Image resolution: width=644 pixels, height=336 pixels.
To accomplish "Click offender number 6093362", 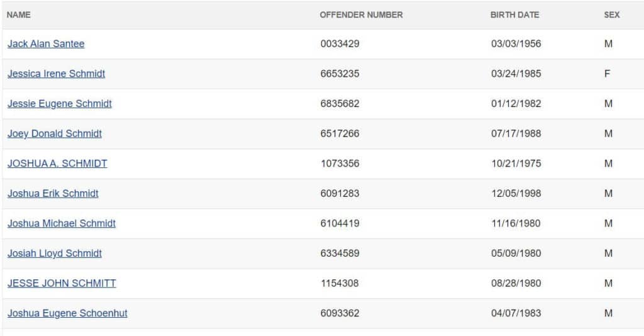I will (340, 313).
